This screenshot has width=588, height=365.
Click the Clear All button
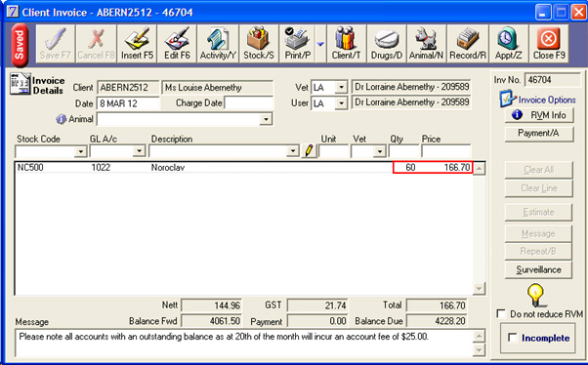(538, 170)
